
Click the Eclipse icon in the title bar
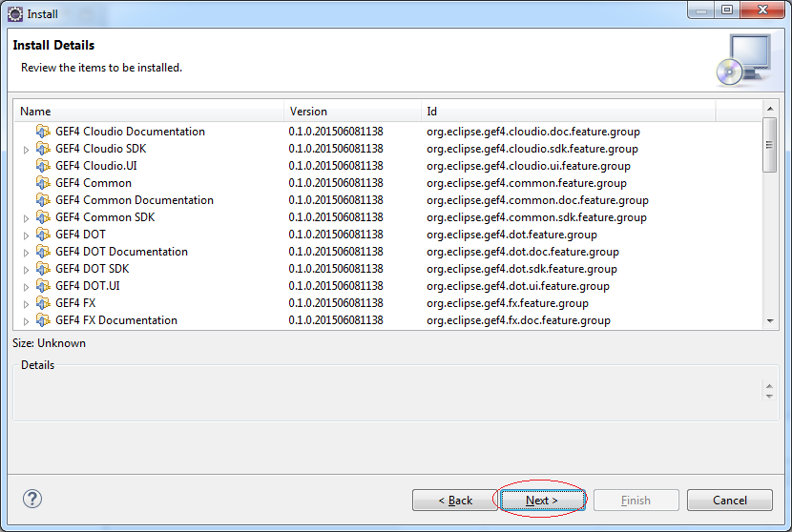15,14
